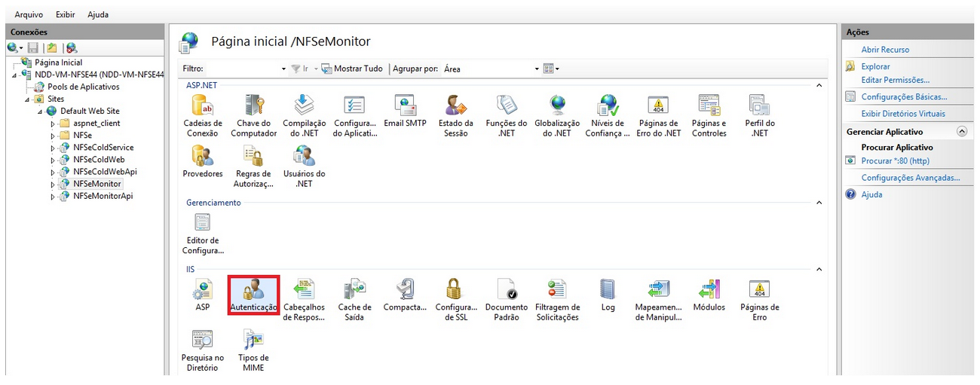The image size is (980, 385).
Task: Open the view mode dropdown button
Action: pos(552,69)
